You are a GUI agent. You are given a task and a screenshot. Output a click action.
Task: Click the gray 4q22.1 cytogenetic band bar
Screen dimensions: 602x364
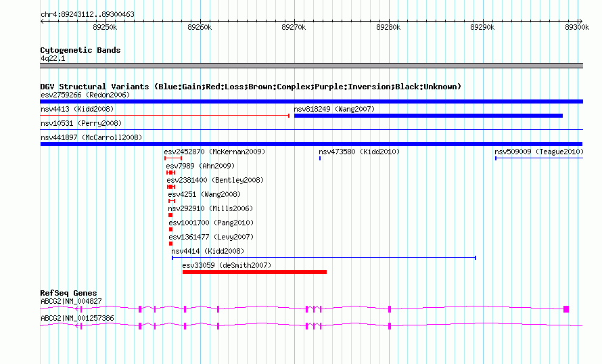click(x=311, y=66)
